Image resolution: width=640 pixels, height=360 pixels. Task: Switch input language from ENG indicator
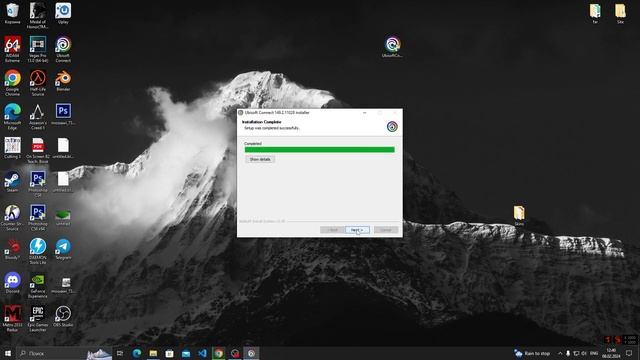(x=594, y=353)
